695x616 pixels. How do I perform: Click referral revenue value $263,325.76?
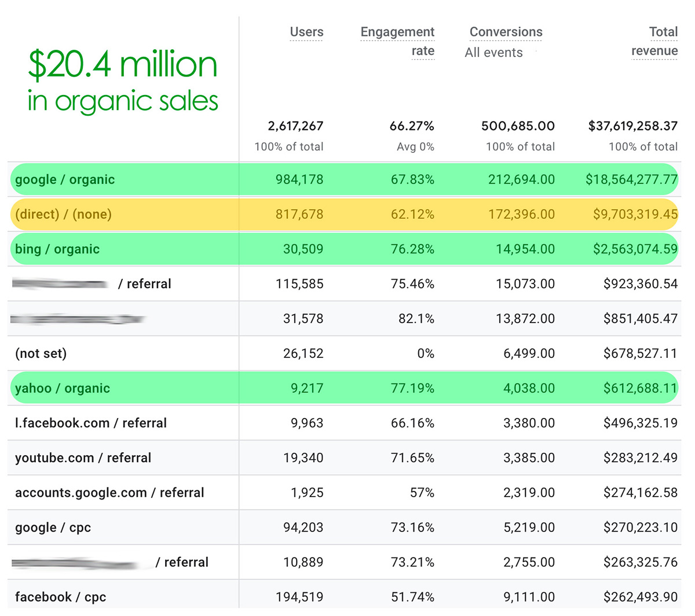click(x=641, y=562)
